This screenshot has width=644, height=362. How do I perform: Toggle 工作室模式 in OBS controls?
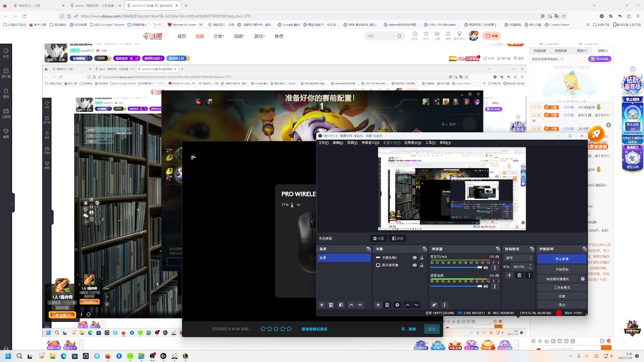coord(562,288)
